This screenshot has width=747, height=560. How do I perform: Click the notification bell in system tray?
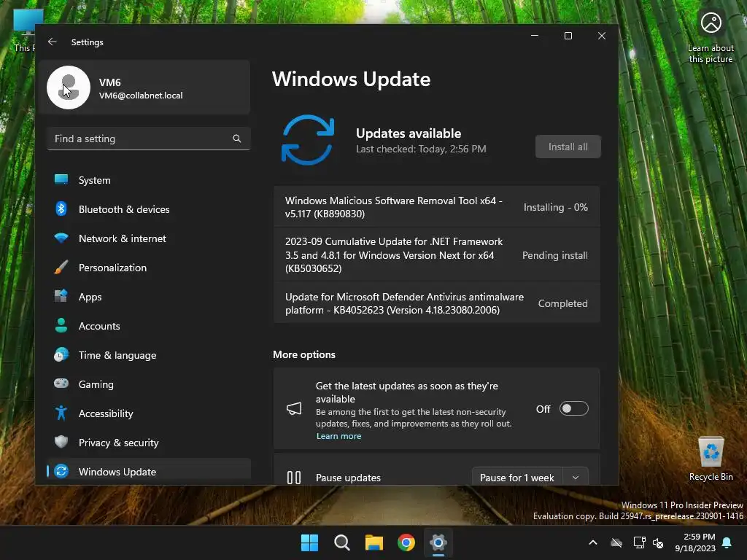(727, 542)
